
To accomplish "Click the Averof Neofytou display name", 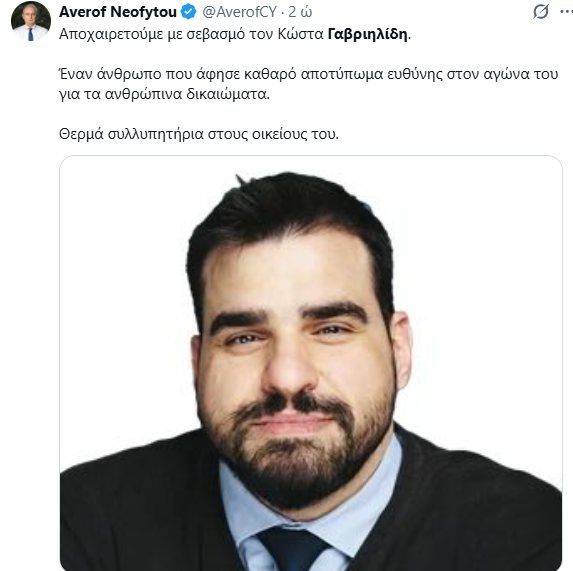I will 118,12.
